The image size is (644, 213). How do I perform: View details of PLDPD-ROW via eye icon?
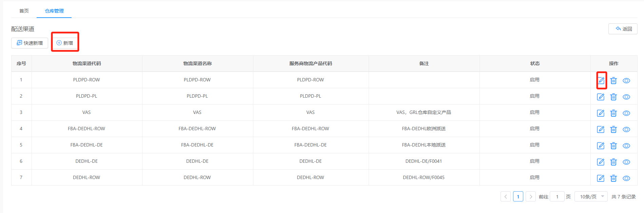coord(626,81)
